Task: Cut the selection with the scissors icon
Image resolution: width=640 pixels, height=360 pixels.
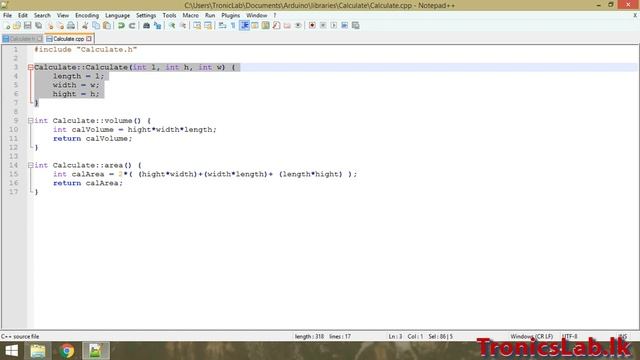Action: pyautogui.click(x=85, y=26)
